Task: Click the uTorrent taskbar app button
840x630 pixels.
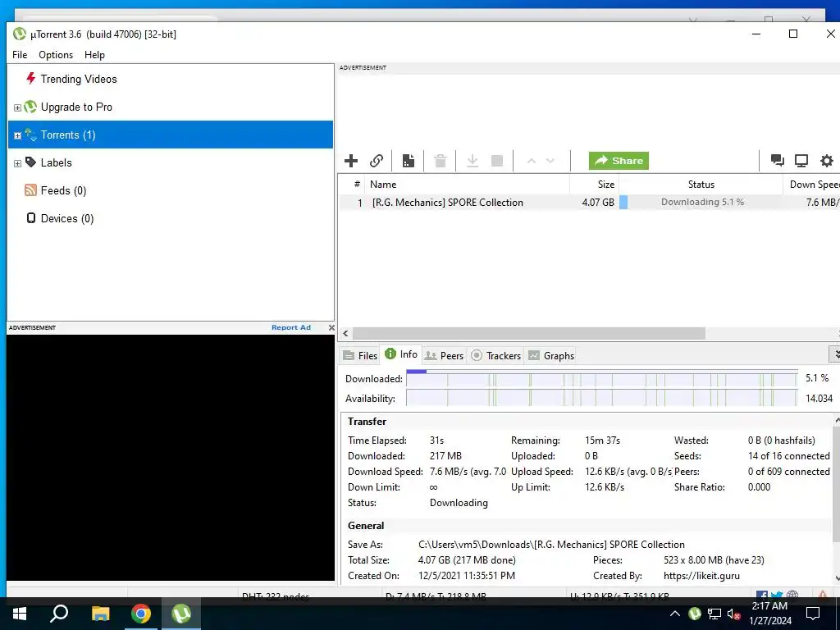Action: tap(181, 614)
